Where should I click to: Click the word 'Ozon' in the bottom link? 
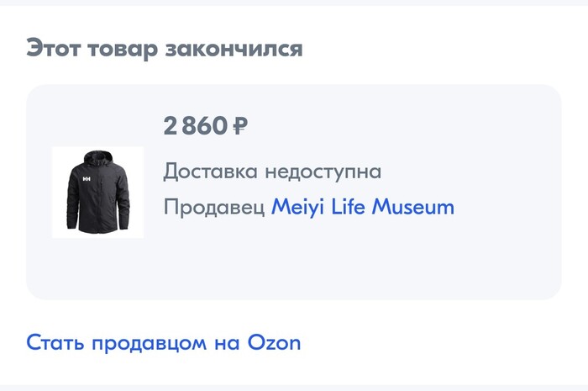point(274,343)
